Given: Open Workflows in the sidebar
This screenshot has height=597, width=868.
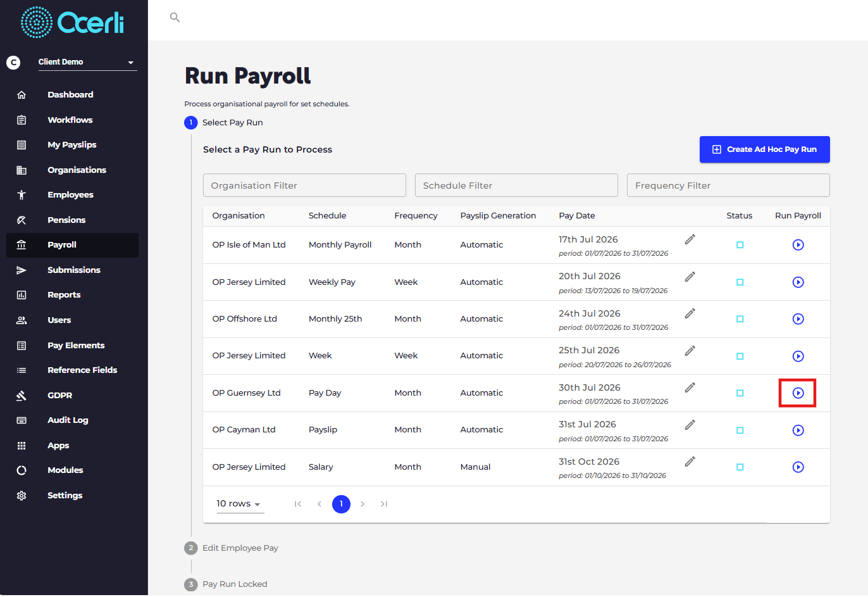Looking at the screenshot, I should (70, 120).
